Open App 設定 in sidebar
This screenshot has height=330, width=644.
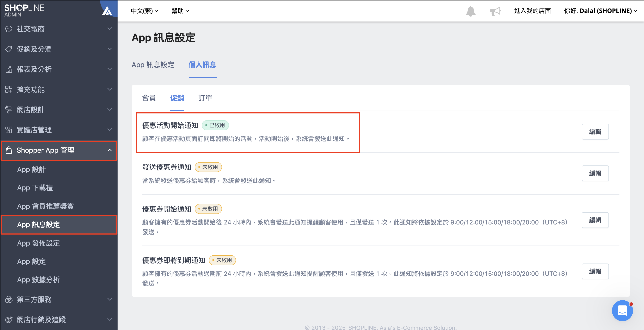pyautogui.click(x=32, y=261)
